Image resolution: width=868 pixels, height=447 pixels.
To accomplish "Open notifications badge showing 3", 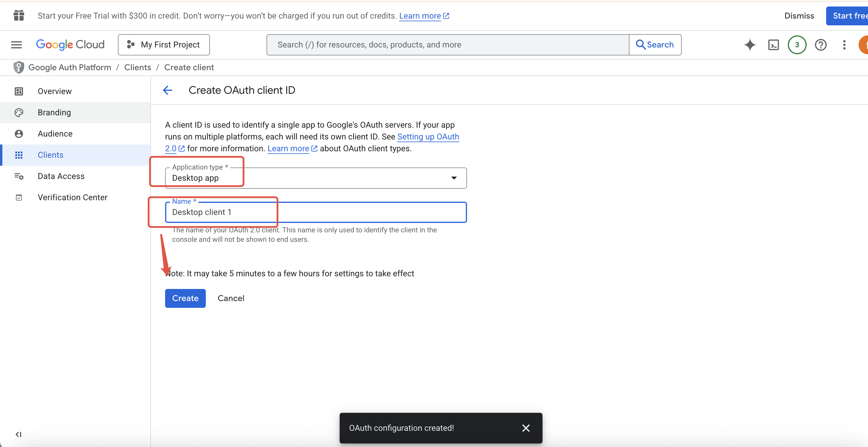I will 797,45.
